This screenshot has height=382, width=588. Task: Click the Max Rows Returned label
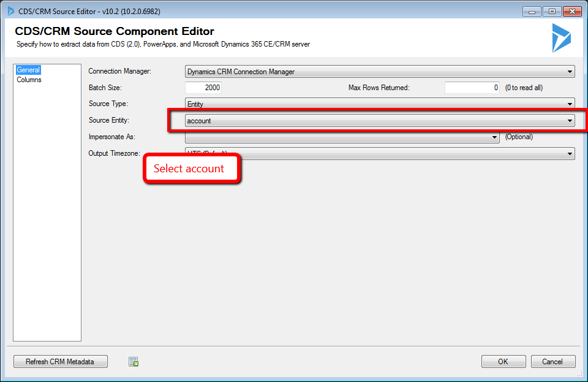point(379,88)
